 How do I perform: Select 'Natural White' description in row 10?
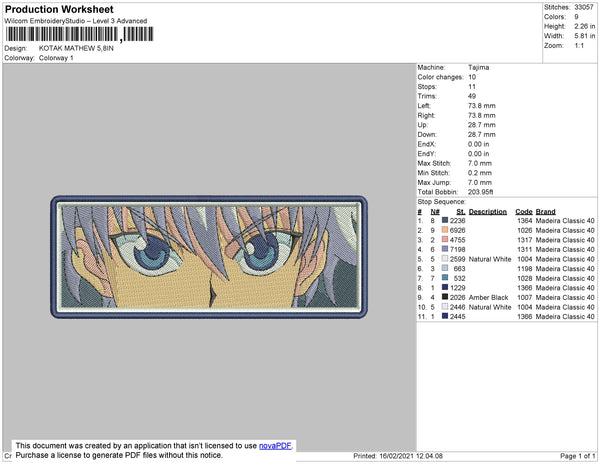coord(490,307)
